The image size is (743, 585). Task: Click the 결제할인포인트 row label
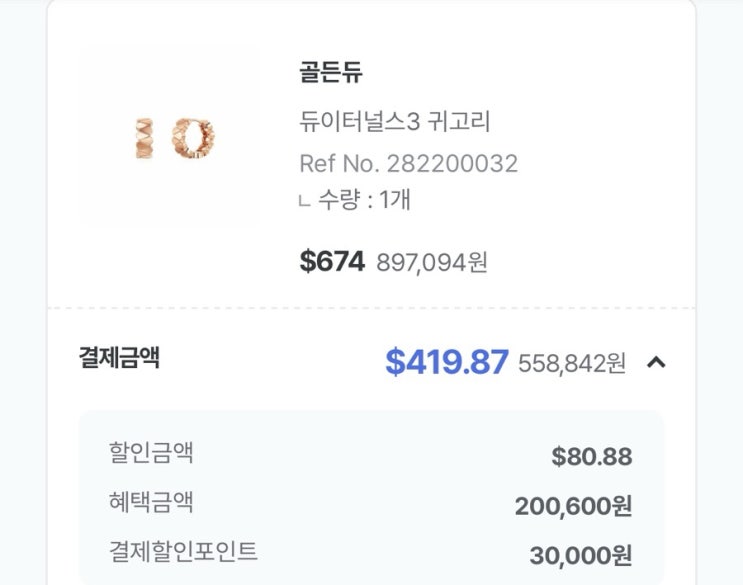click(x=183, y=551)
